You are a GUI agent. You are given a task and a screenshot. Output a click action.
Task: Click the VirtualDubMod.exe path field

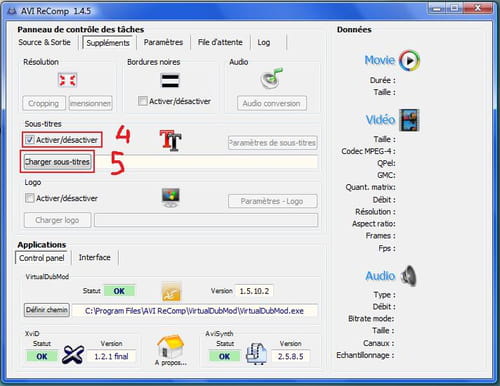click(195, 311)
